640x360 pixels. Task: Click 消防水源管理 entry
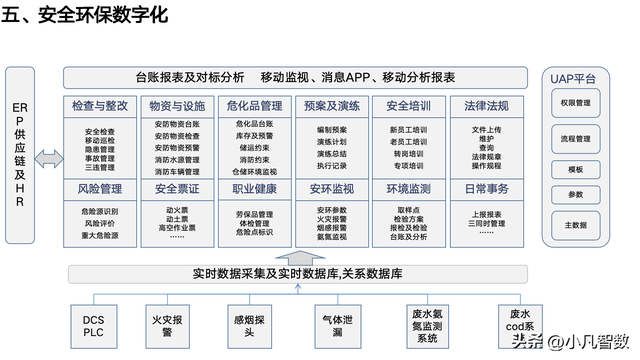[177, 160]
